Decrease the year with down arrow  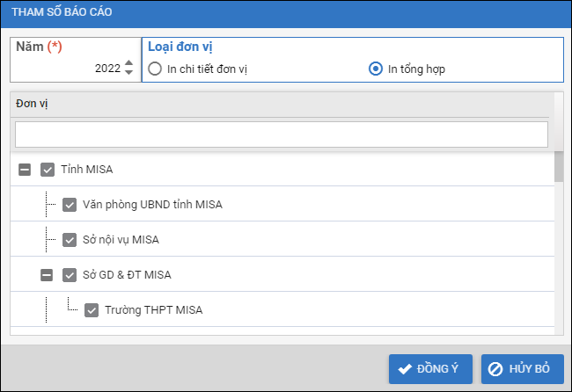tap(129, 73)
